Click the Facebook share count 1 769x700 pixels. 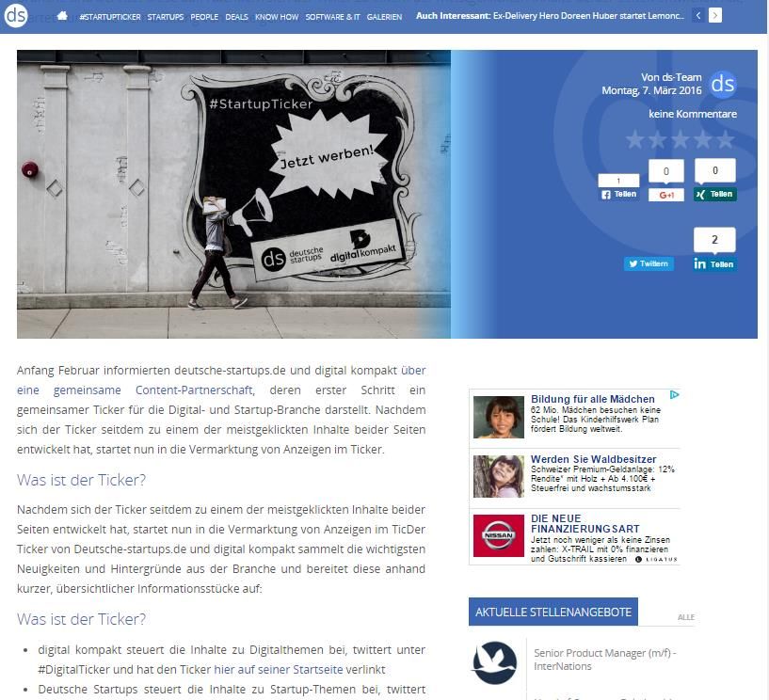pyautogui.click(x=618, y=181)
